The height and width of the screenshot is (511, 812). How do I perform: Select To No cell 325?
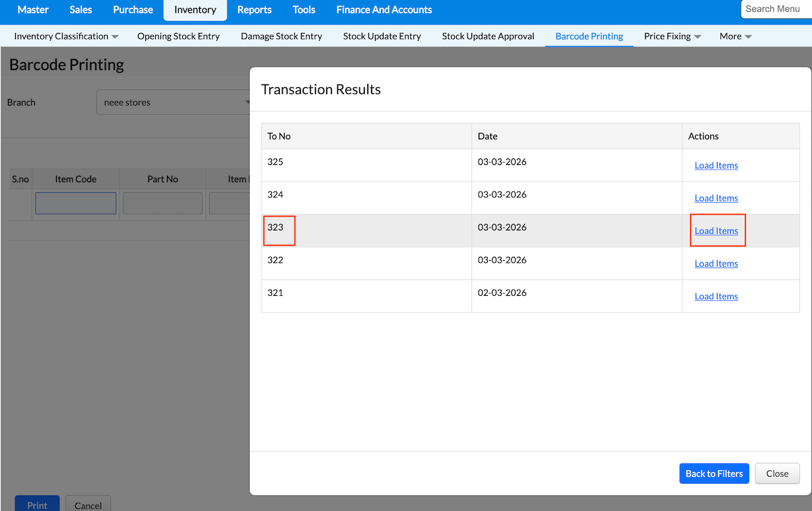(366, 165)
